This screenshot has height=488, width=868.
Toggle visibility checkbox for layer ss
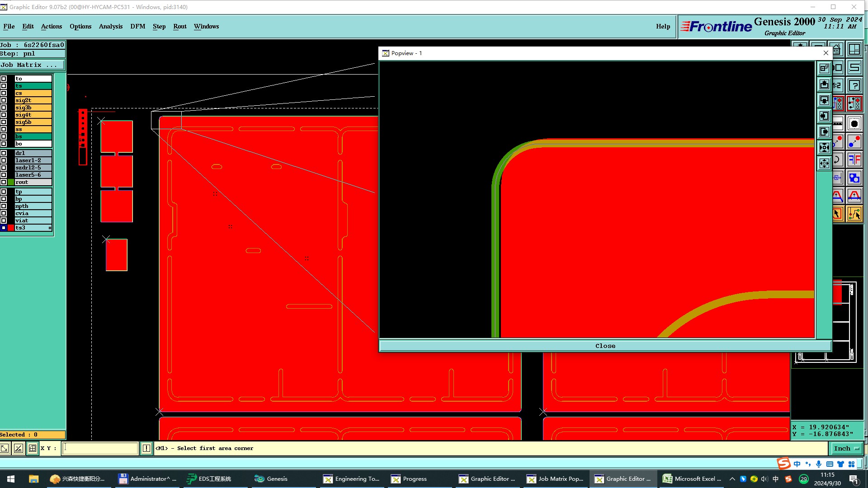(4, 129)
